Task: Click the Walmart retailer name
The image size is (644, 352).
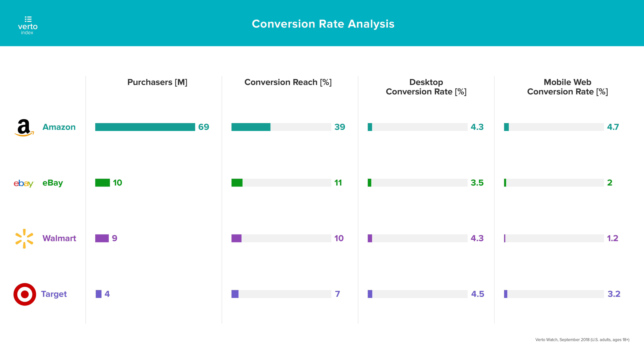Action: click(x=59, y=238)
